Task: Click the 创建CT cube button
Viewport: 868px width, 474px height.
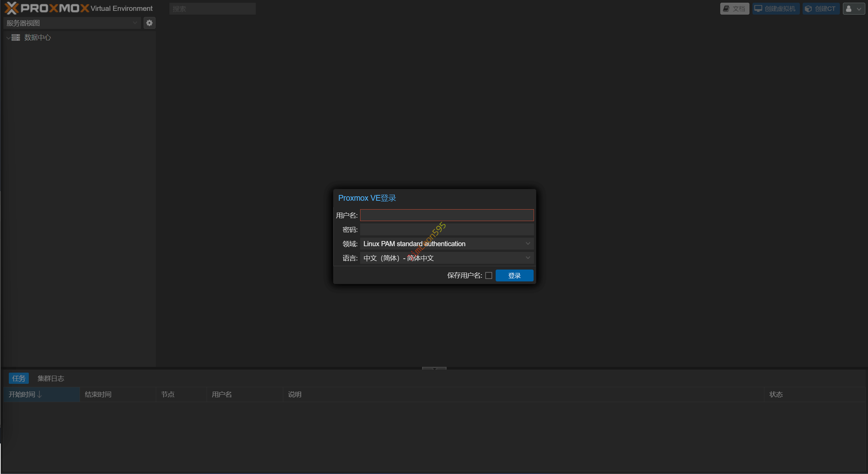Action: 821,9
